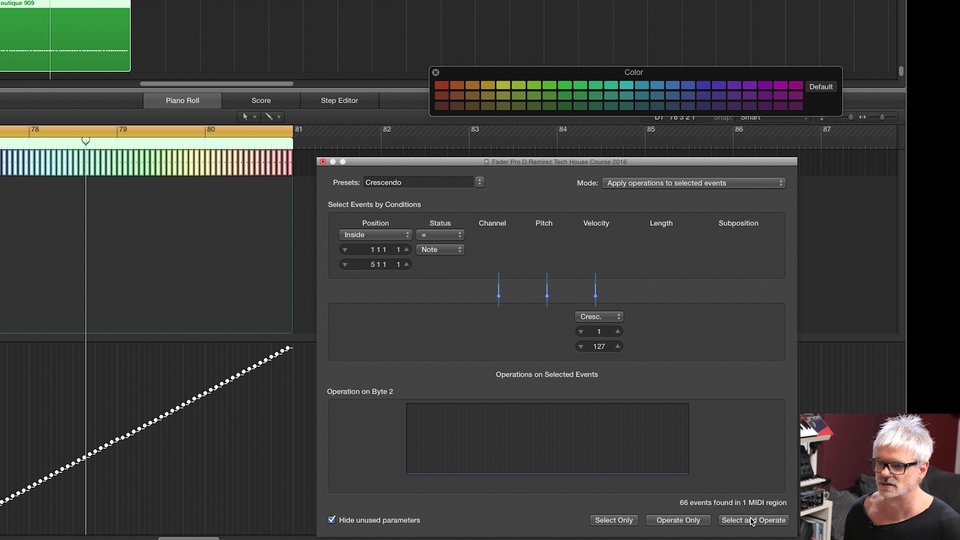
Task: Switch to the Piano Roll tab
Action: click(x=182, y=100)
